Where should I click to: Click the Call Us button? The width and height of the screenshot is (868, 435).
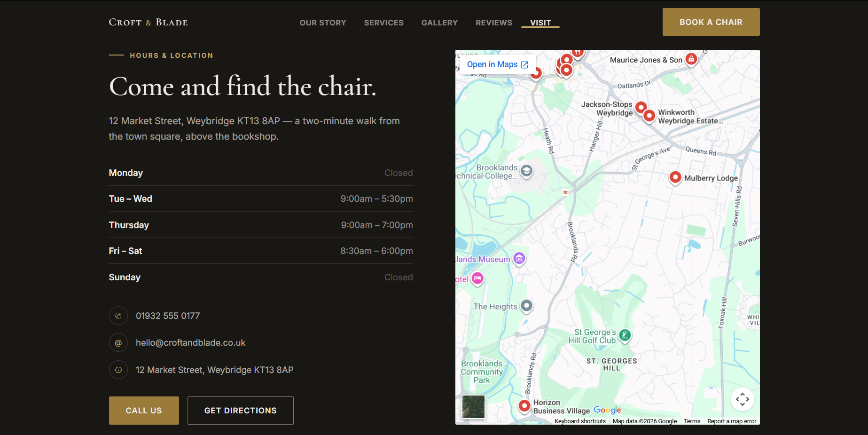(x=144, y=411)
